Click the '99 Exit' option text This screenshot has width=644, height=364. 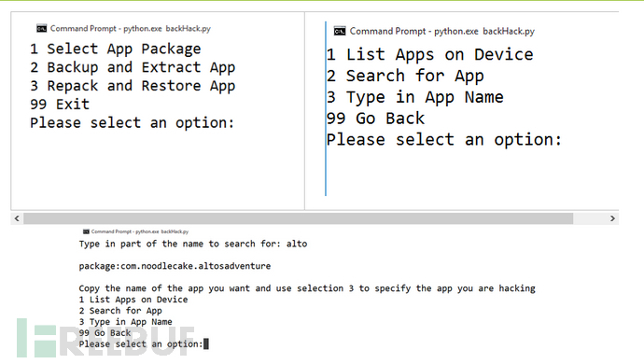[60, 105]
